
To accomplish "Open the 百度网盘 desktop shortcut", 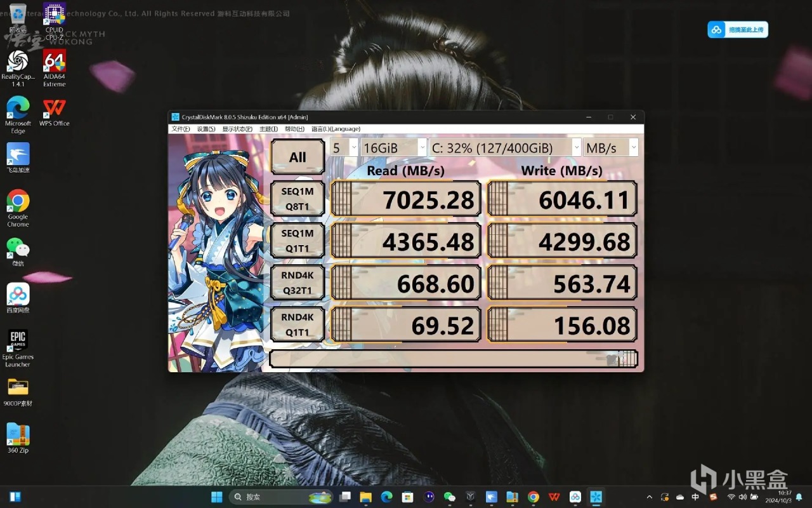I will click(x=18, y=298).
